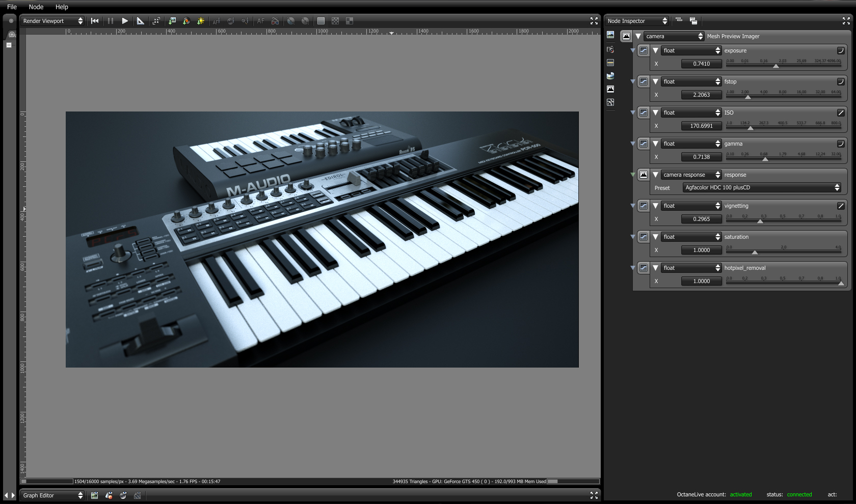Image resolution: width=856 pixels, height=504 pixels.
Task: Select the AF picker tool with pointer
Action: click(217, 21)
